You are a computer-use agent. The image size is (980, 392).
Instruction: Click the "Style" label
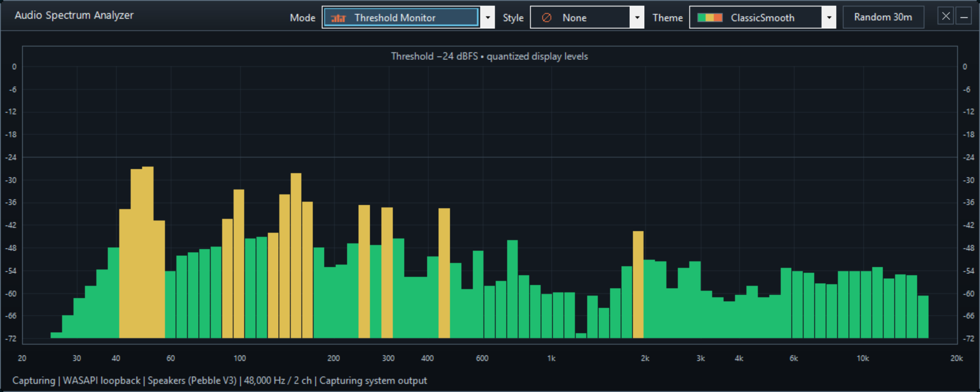[x=513, y=18]
